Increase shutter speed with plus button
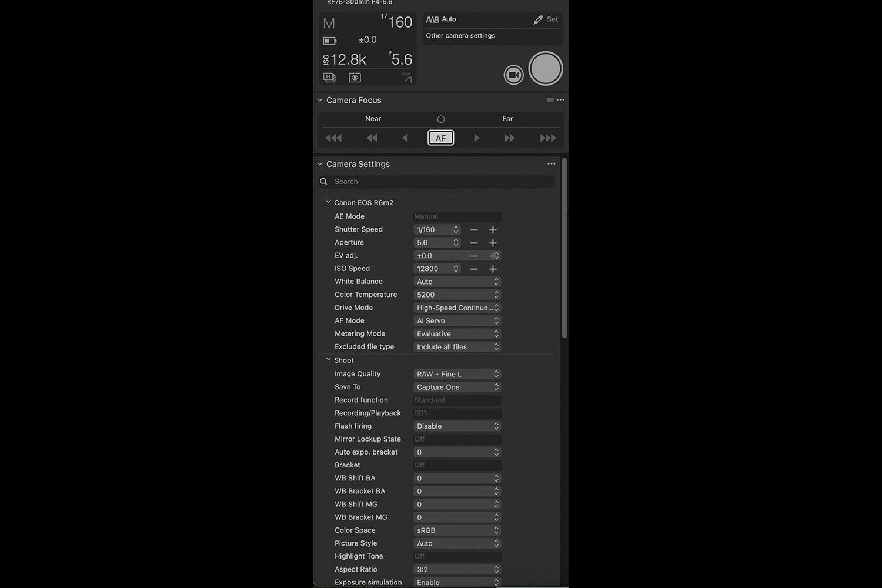 tap(493, 230)
